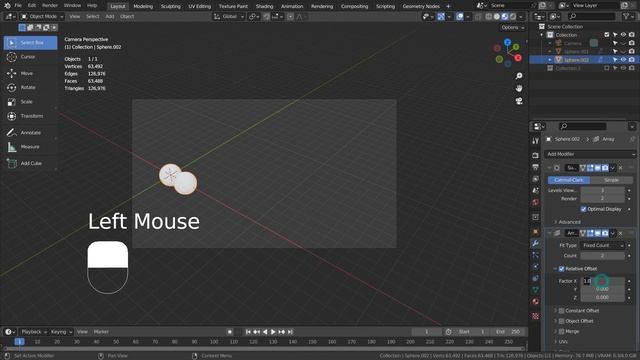Open viewport Add menu
Viewport: 640px width, 360px height.
pyautogui.click(x=110, y=16)
